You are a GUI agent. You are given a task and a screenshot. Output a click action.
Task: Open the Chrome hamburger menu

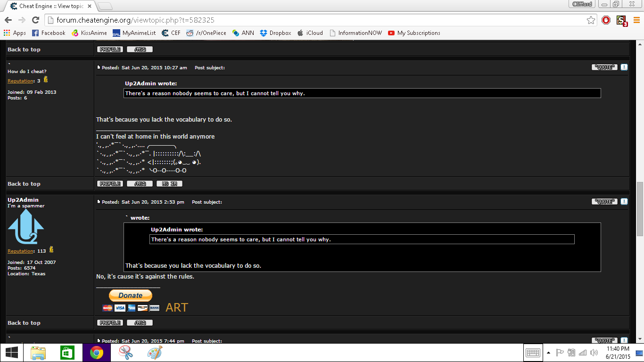(636, 20)
